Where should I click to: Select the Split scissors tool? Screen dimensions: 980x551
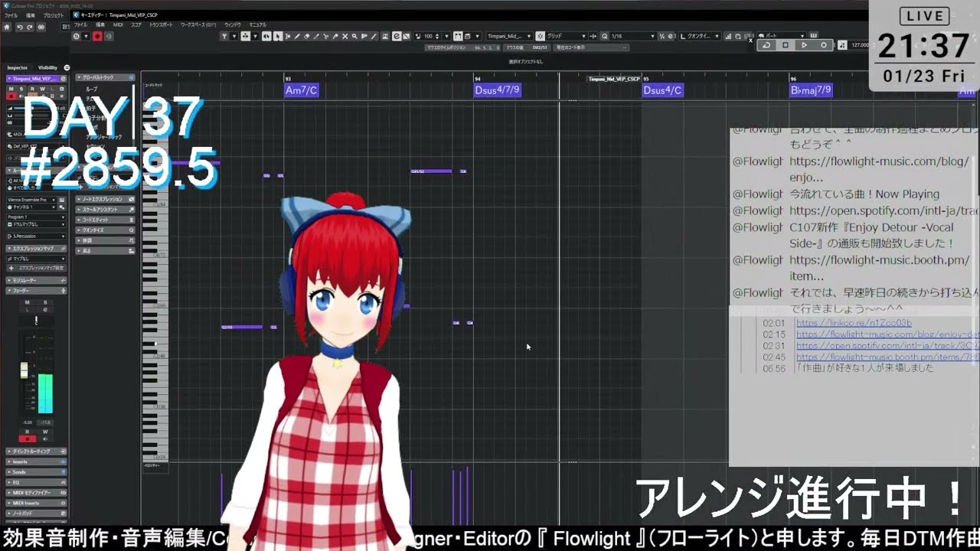(325, 36)
